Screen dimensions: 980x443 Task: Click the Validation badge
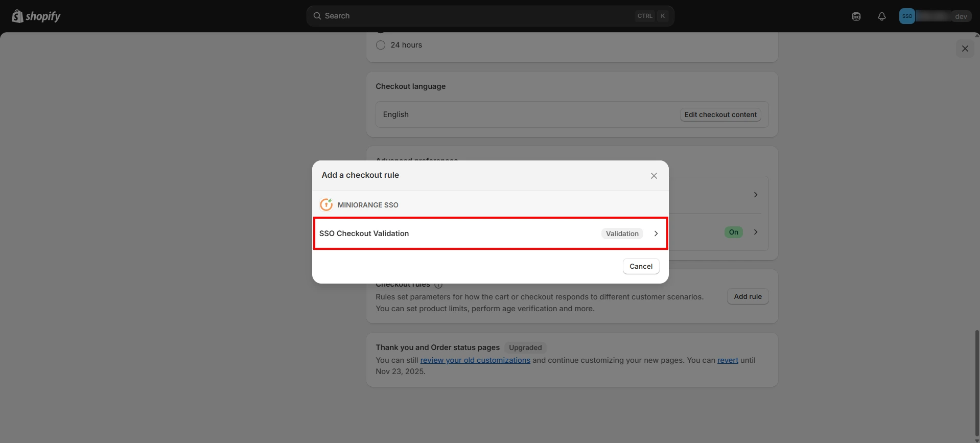click(x=622, y=234)
